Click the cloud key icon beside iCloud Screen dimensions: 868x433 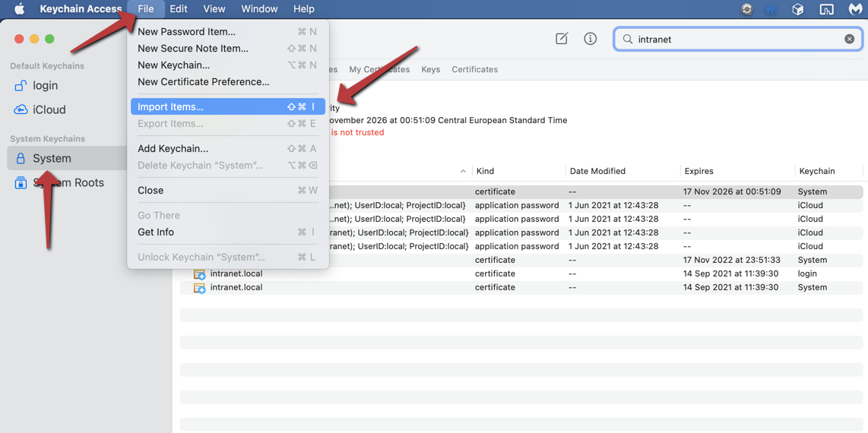coord(21,109)
